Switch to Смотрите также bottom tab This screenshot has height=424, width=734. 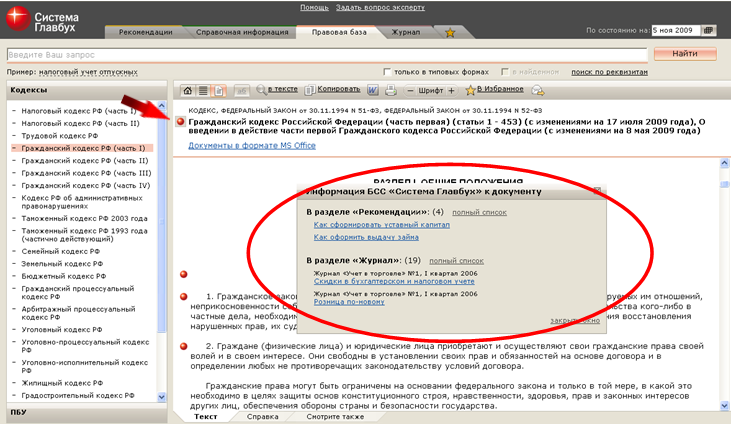(x=335, y=417)
